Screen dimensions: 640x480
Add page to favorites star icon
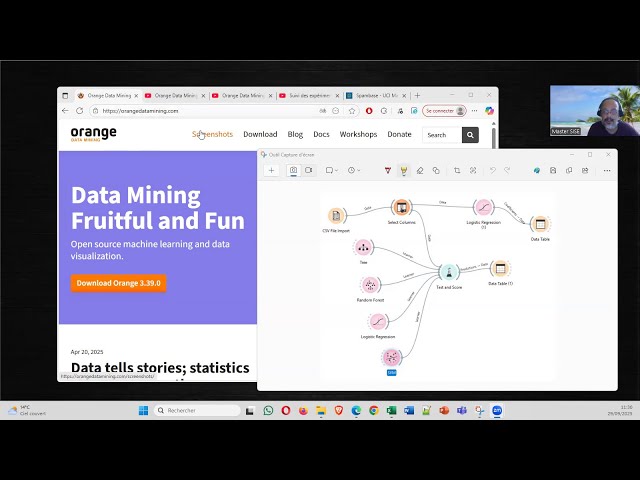[x=352, y=111]
